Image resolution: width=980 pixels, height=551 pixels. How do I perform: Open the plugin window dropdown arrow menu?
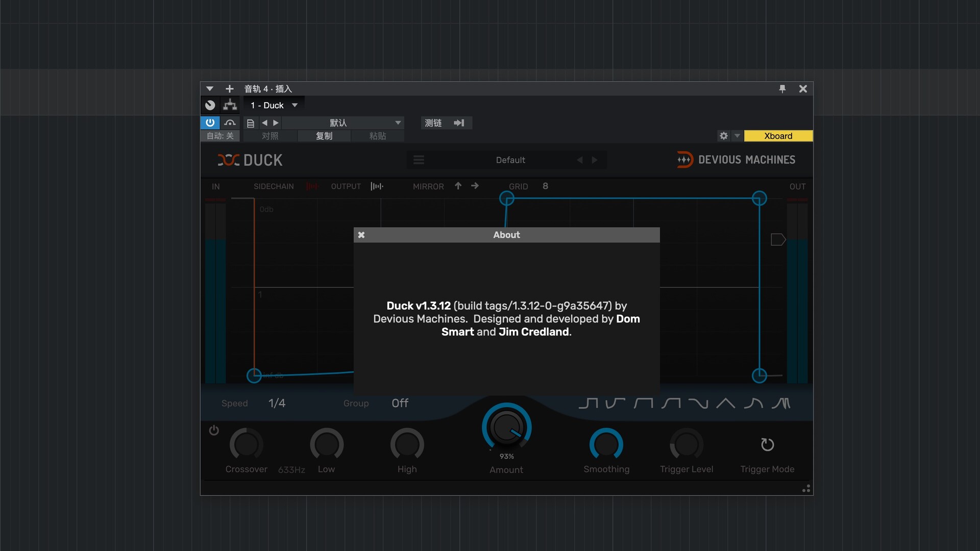[x=209, y=89]
